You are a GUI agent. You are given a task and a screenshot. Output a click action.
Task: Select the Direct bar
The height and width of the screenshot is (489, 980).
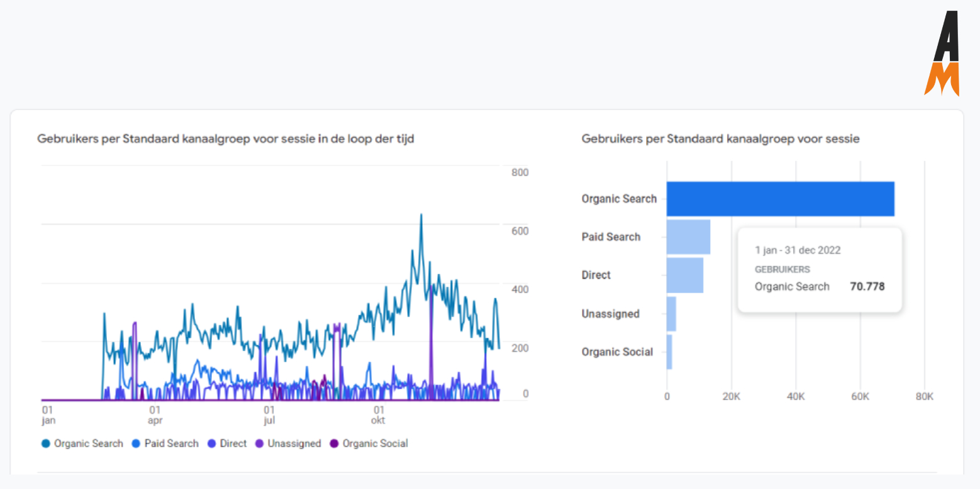685,275
